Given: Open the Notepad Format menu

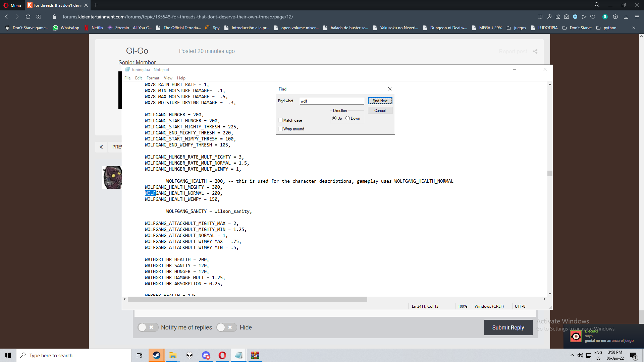Looking at the screenshot, I should point(153,78).
